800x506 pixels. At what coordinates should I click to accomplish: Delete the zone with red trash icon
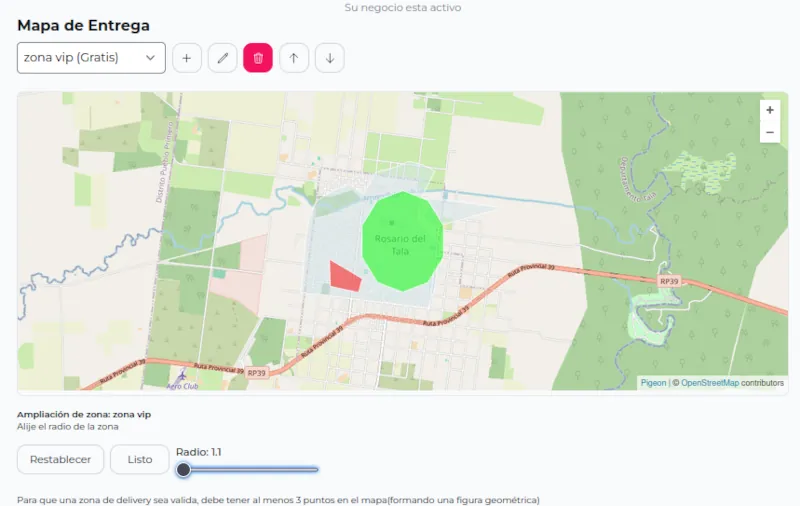(258, 58)
